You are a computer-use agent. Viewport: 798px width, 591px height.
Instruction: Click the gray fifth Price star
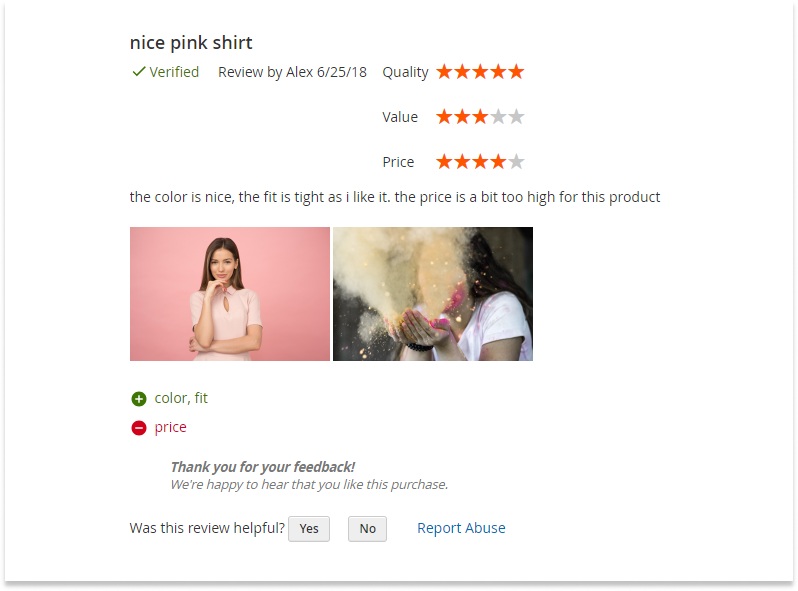tap(516, 162)
